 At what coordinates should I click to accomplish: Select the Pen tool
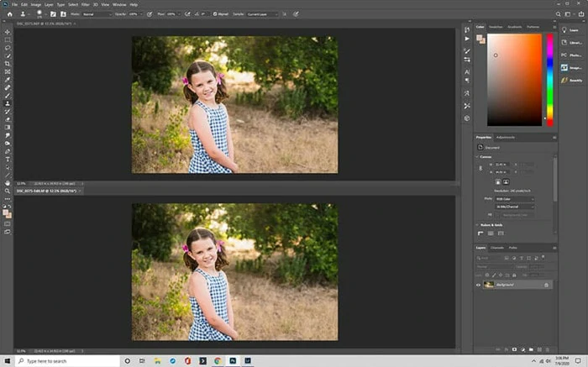8,151
